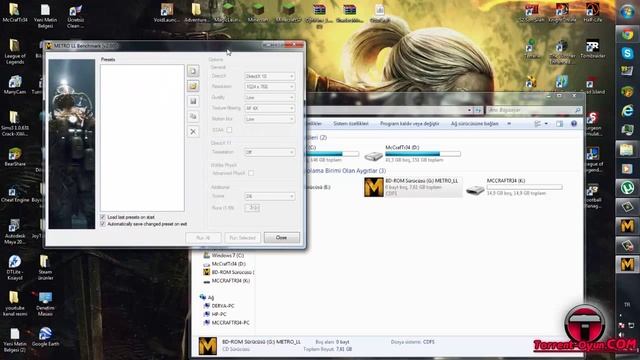Screen dimensions: 640x360
Task: Click the copy preset icon in Benchmark
Action: pos(193,116)
